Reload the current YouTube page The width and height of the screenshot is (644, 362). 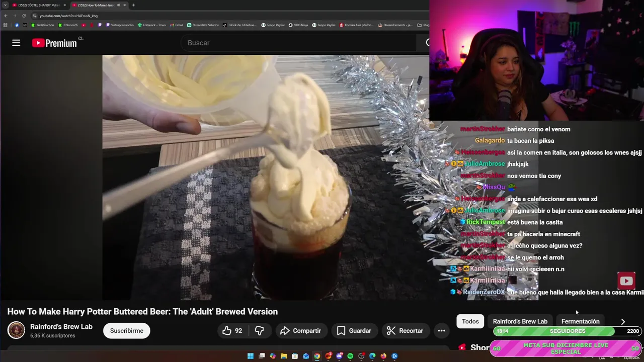[24, 16]
